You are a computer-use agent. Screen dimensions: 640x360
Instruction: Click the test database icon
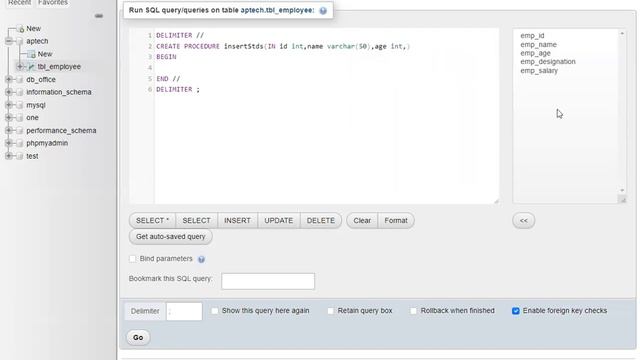coord(20,156)
